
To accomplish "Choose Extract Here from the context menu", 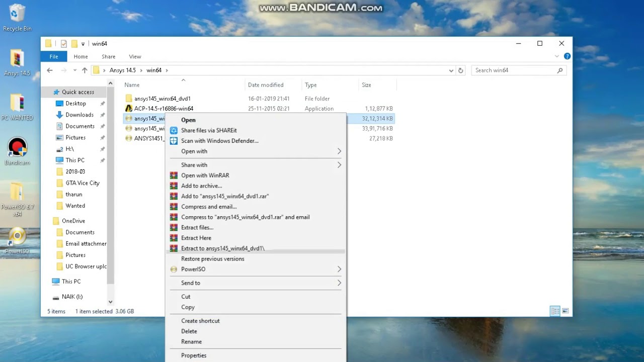I will coord(196,238).
